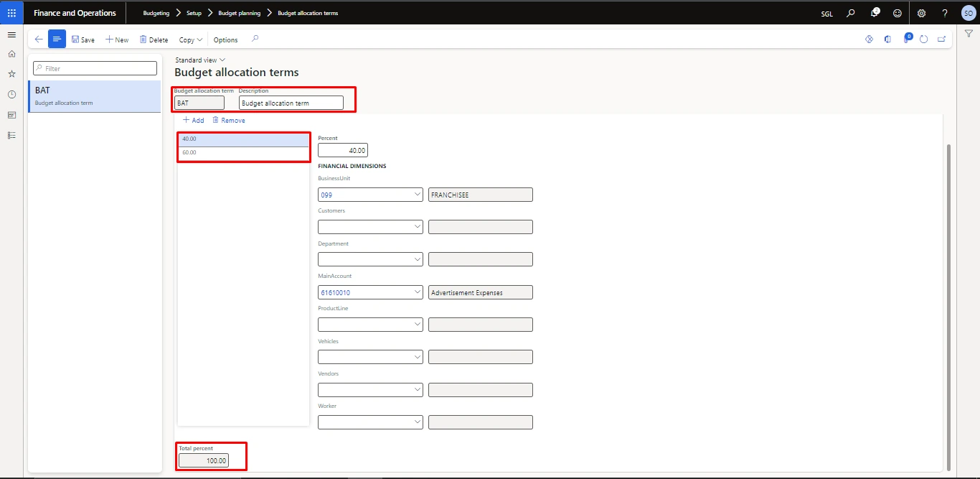Click the Finance and Operations title
The width and height of the screenshot is (980, 479).
click(75, 13)
